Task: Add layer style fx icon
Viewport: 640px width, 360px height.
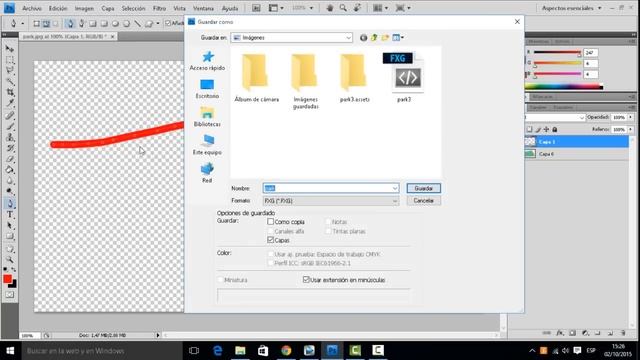Action: pos(560,333)
